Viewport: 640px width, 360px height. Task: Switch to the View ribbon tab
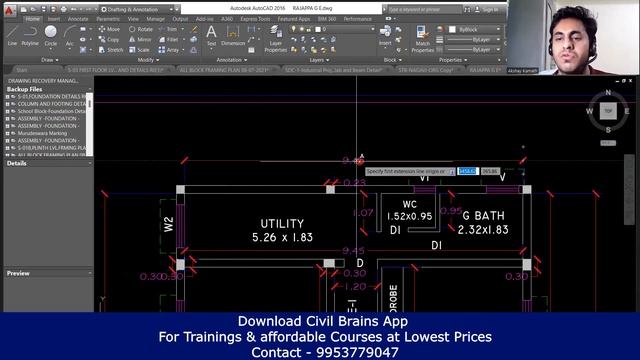click(x=133, y=19)
